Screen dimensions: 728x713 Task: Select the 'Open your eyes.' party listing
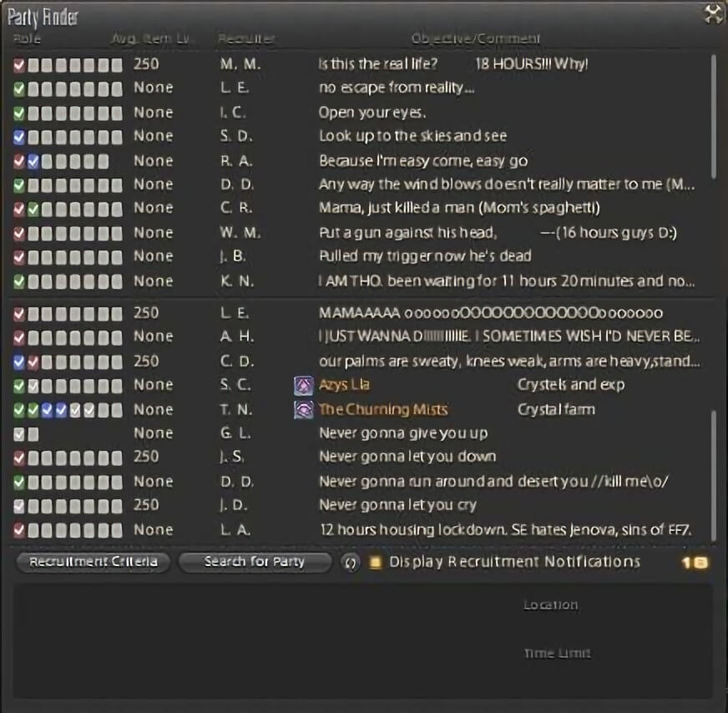point(372,112)
